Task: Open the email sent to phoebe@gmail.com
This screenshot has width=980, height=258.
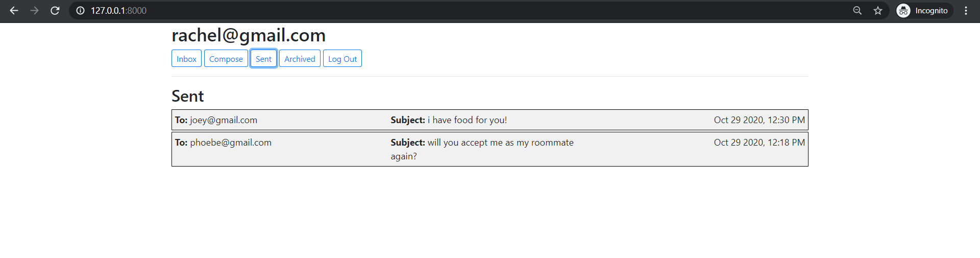Action: click(231, 143)
